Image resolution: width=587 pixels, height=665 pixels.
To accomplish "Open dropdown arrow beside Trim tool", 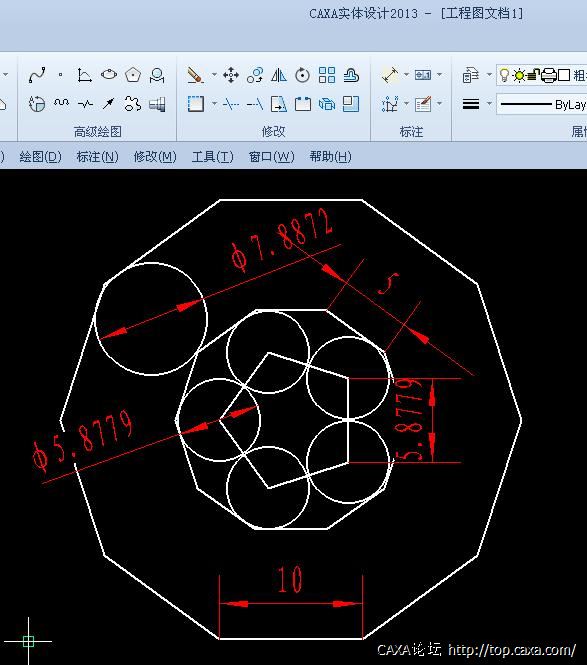I will [x=214, y=103].
